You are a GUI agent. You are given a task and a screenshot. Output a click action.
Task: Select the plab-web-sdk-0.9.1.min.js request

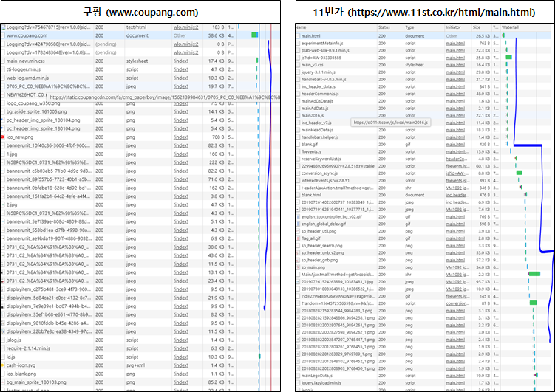tap(423, 50)
